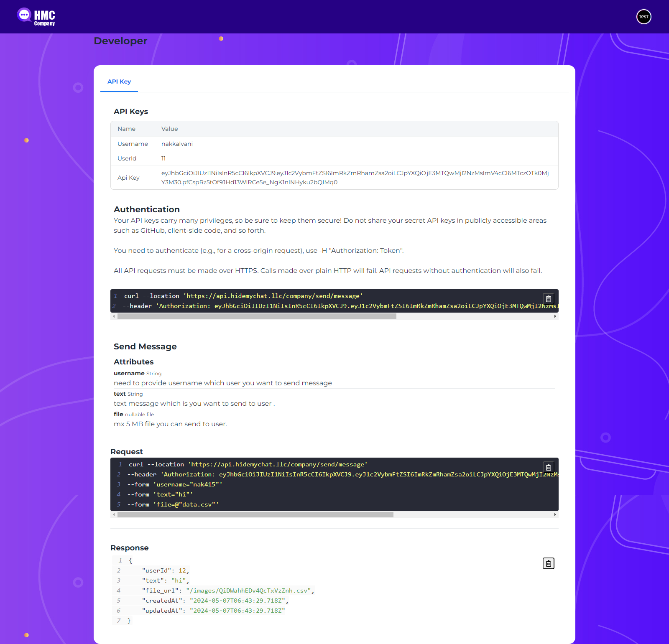Open the user profile avatar menu
Screen dimensions: 669x644
point(643,17)
